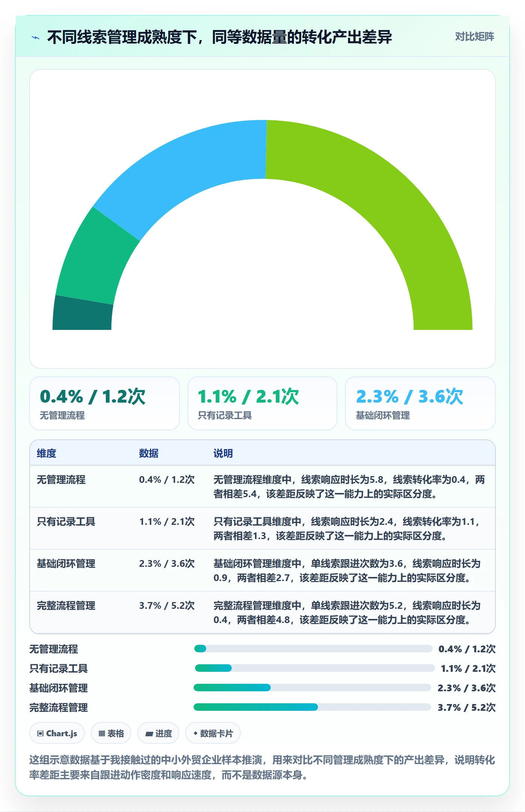The image size is (525, 812).
Task: Click the 3.7% / 5.2次 progress value
Action: pos(466,707)
